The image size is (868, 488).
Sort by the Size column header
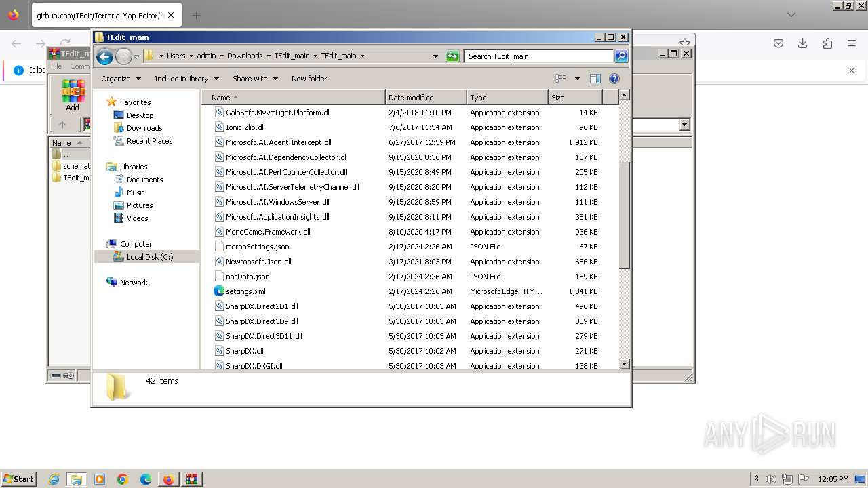pyautogui.click(x=575, y=98)
